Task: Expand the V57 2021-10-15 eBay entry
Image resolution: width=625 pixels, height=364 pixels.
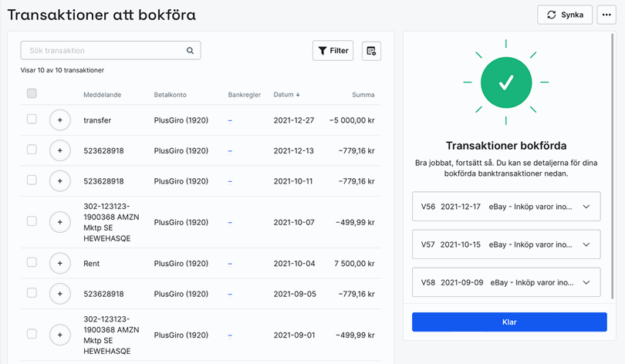Action: click(586, 244)
